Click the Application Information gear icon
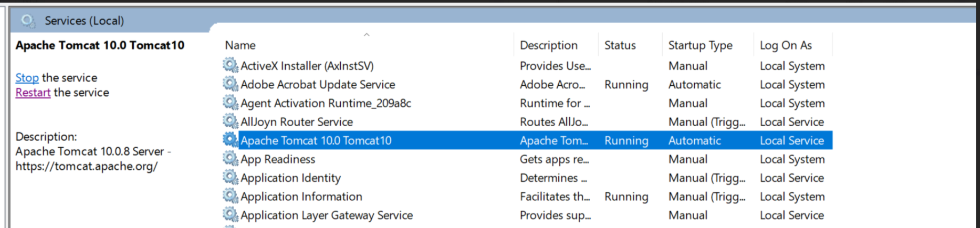The image size is (980, 228). coord(230,196)
